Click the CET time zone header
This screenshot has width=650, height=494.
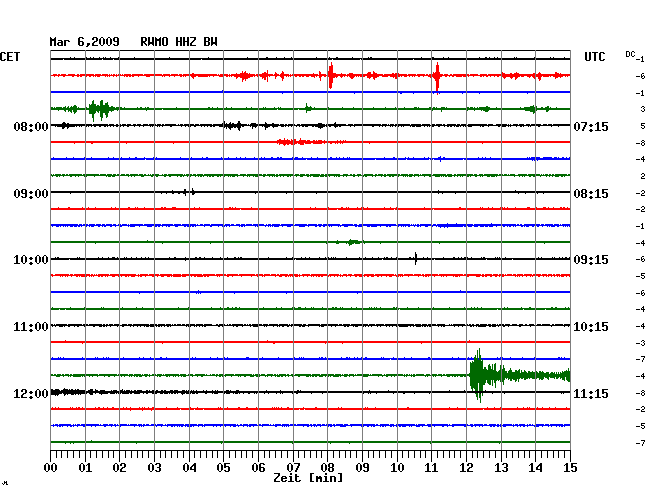tap(10, 57)
